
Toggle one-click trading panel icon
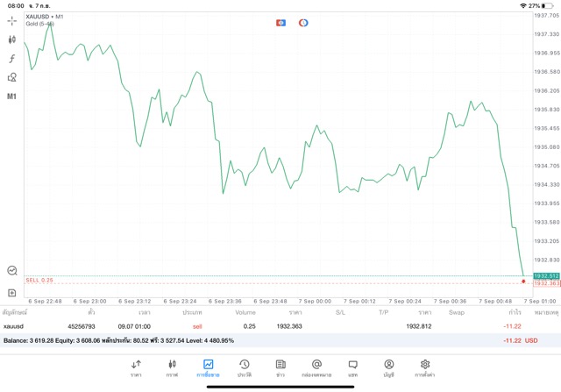coord(12,271)
